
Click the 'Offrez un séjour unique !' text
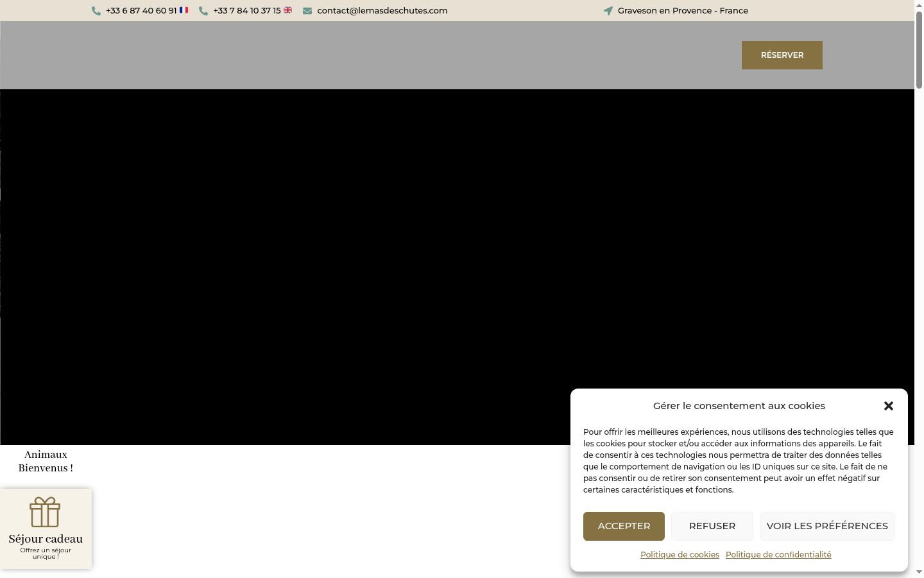[46, 554]
